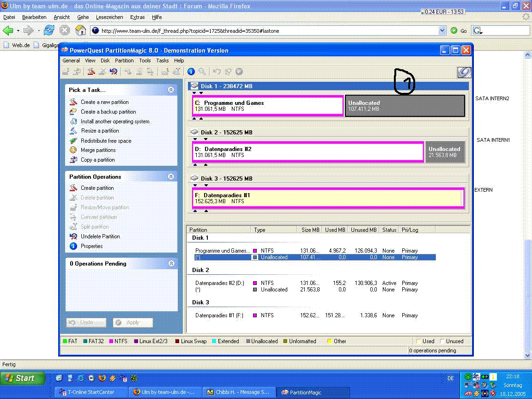Screen dimensions: 532x399
Task: Open the Firefox URL bar dropdown
Action: pyautogui.click(x=442, y=30)
